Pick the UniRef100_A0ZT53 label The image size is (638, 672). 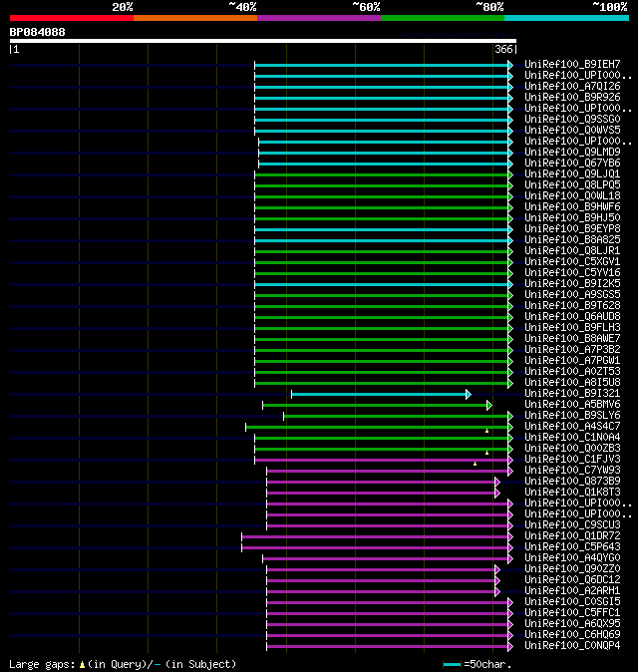tap(572, 372)
